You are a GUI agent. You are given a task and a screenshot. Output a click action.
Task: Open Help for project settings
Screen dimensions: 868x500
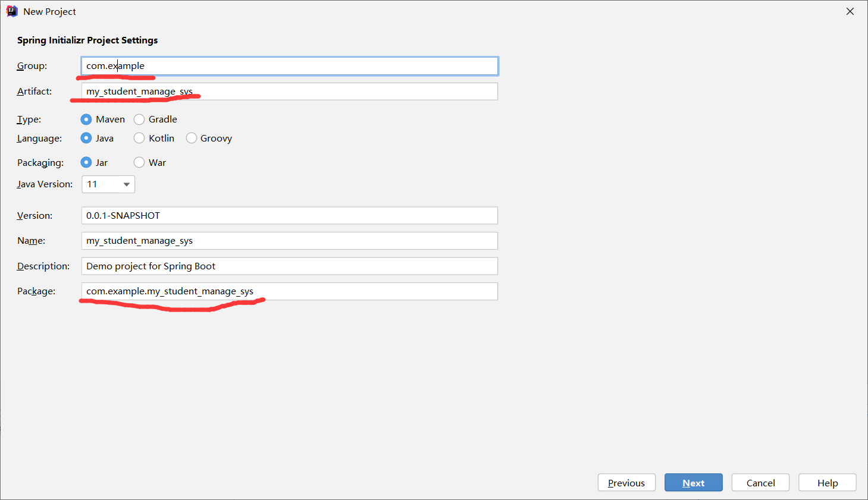(828, 483)
